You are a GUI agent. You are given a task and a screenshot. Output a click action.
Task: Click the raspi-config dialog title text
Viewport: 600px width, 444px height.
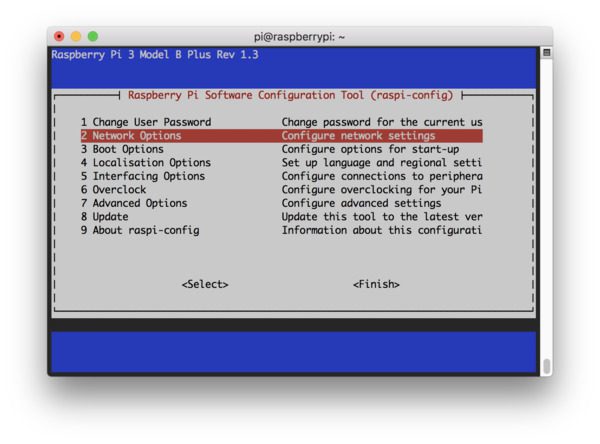coord(290,95)
